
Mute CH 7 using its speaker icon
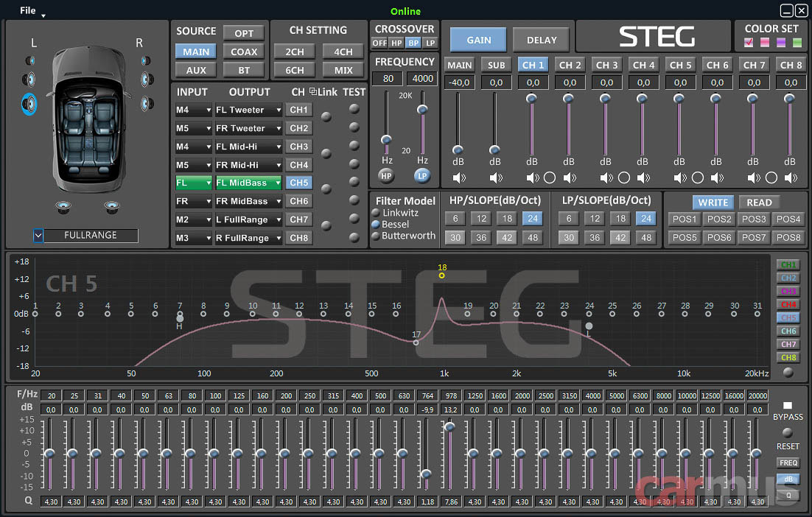point(754,178)
